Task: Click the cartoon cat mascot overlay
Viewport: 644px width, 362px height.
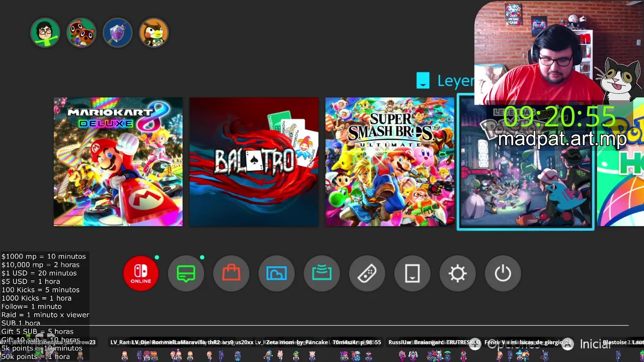Action: pos(619,80)
